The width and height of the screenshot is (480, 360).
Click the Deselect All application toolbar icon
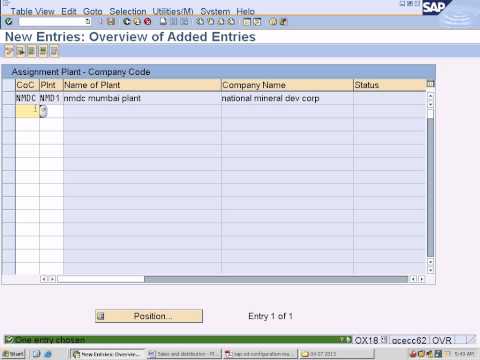pos(54,51)
